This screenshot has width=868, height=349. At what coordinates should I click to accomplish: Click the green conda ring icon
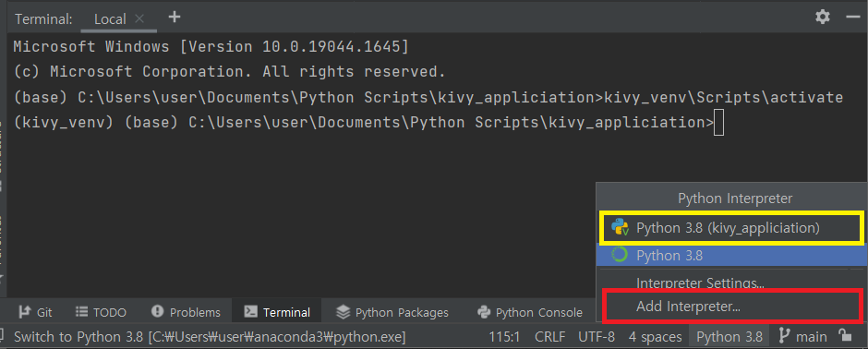tap(619, 255)
